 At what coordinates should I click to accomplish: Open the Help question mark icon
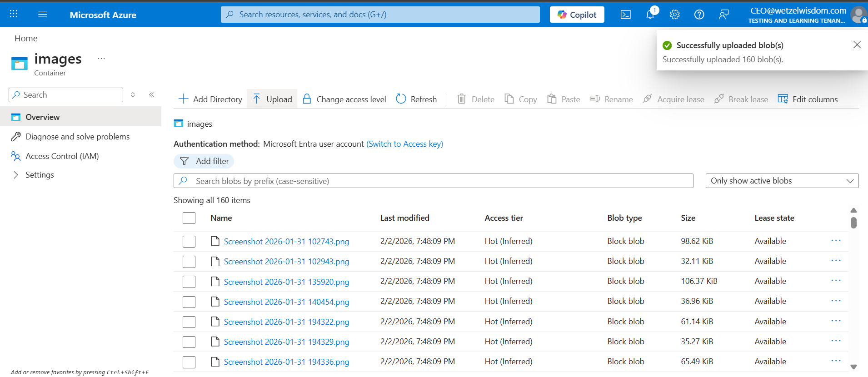pyautogui.click(x=699, y=15)
